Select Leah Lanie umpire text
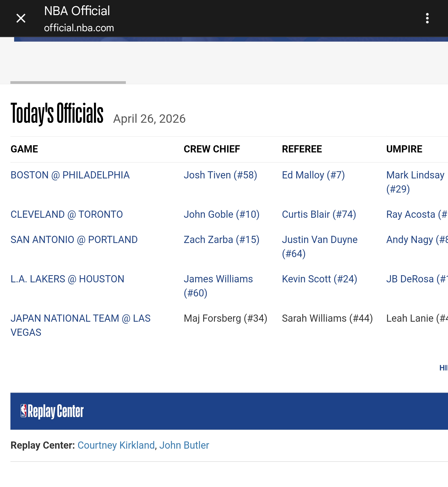Viewport: 448px width, 487px height. tap(417, 318)
